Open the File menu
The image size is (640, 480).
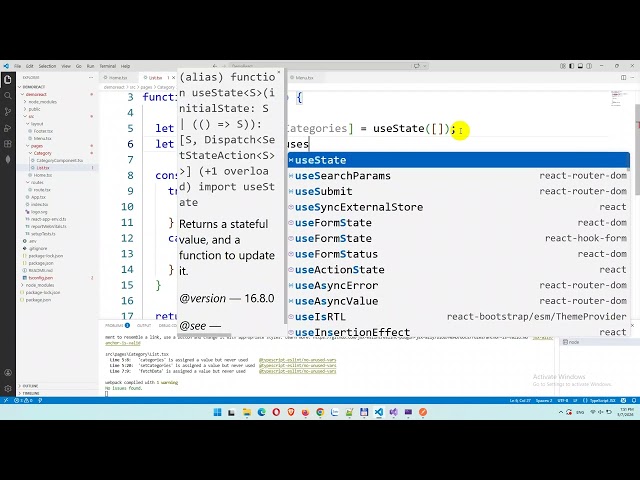(18, 66)
